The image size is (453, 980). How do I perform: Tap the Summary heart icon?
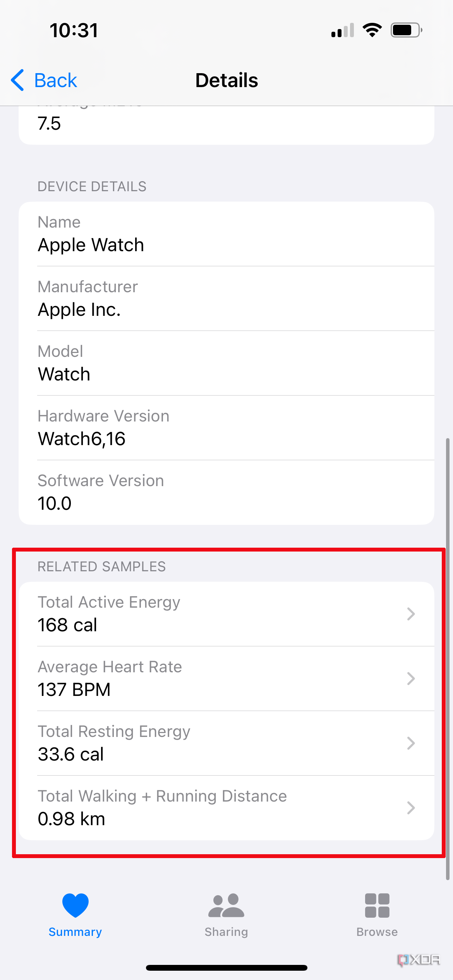(75, 905)
